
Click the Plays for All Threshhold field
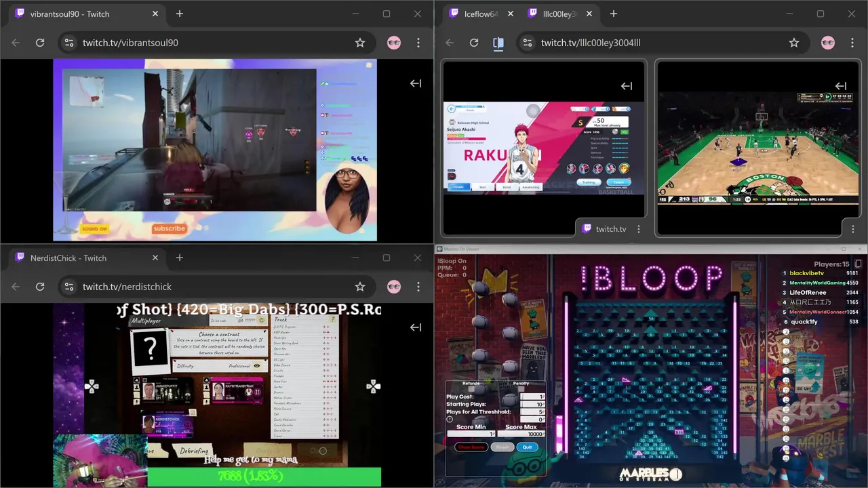pyautogui.click(x=532, y=411)
